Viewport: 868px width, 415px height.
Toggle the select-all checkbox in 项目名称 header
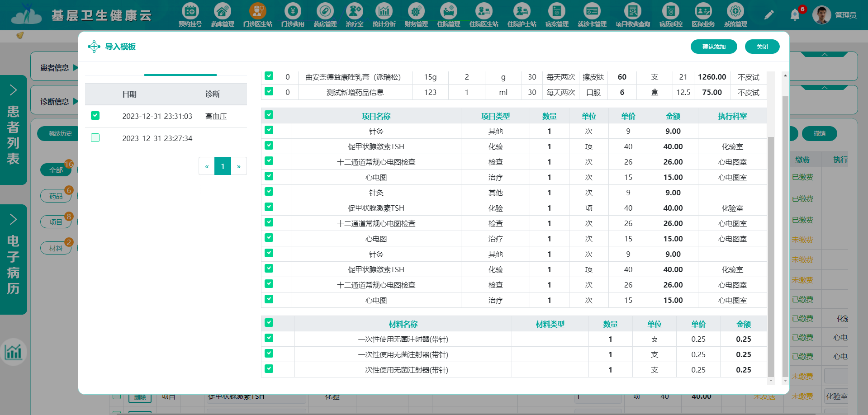point(269,115)
